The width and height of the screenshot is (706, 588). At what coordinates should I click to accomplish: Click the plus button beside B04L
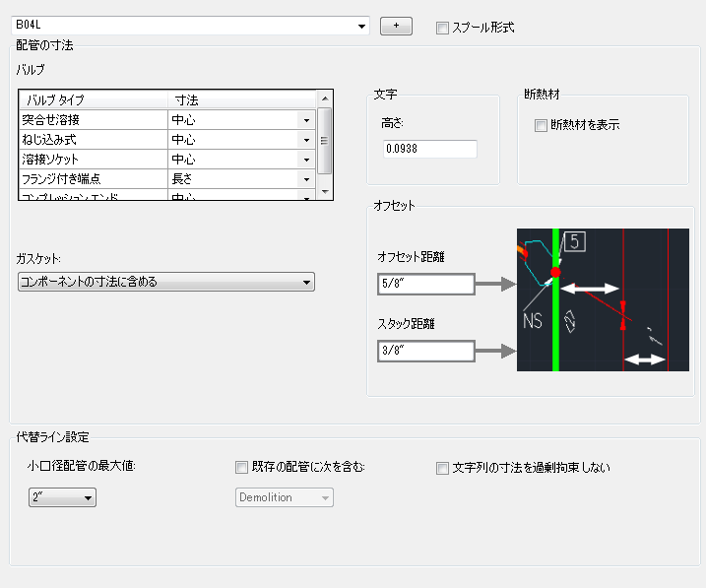396,26
